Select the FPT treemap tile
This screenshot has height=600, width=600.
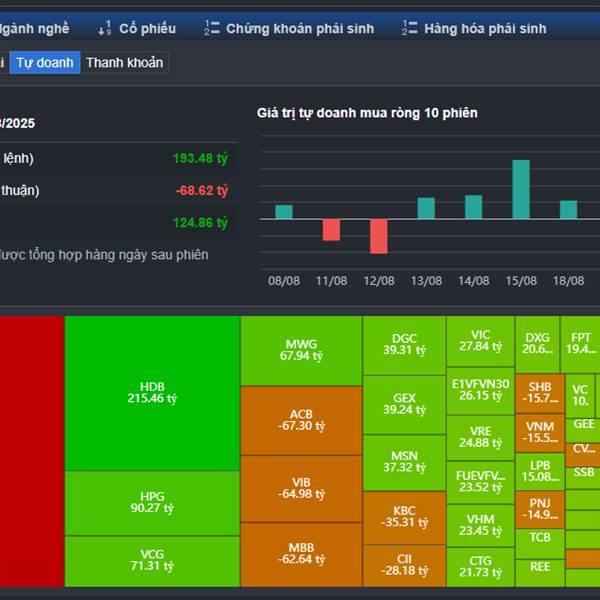click(580, 344)
